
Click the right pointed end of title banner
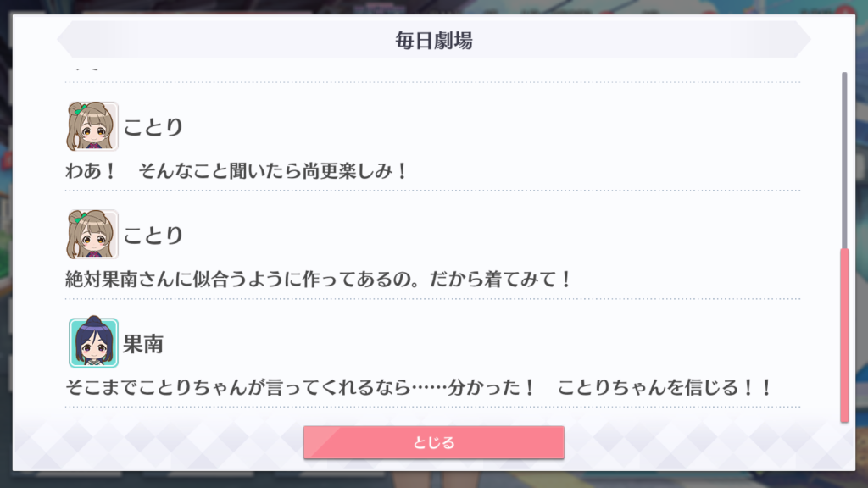pyautogui.click(x=801, y=39)
